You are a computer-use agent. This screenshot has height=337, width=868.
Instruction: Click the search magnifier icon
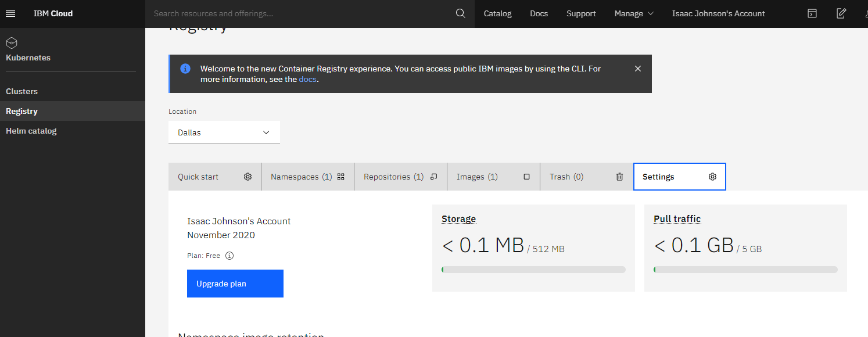461,13
